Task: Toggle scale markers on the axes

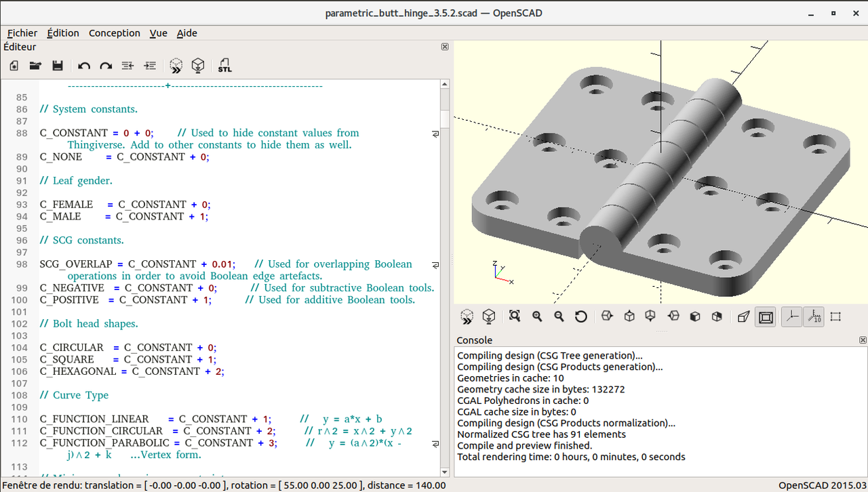Action: tap(814, 316)
